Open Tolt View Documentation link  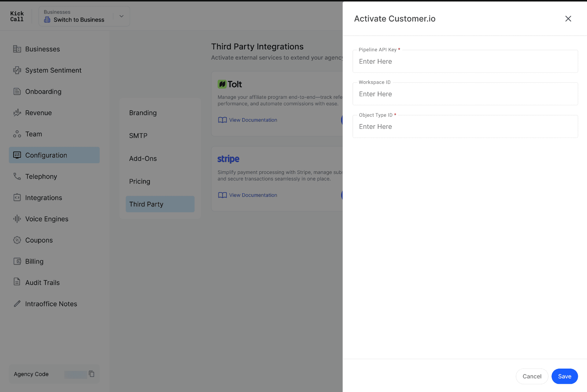(253, 120)
